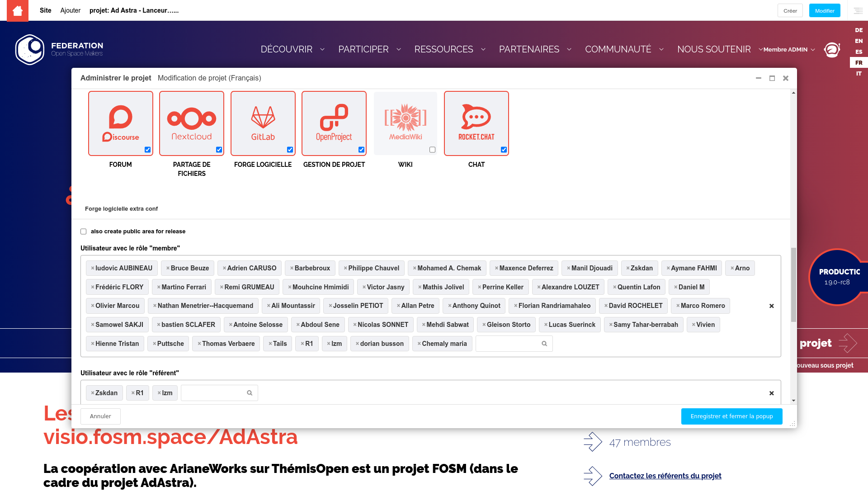Remove Izm from référent role
Image resolution: width=868 pixels, height=496 pixels.
159,393
